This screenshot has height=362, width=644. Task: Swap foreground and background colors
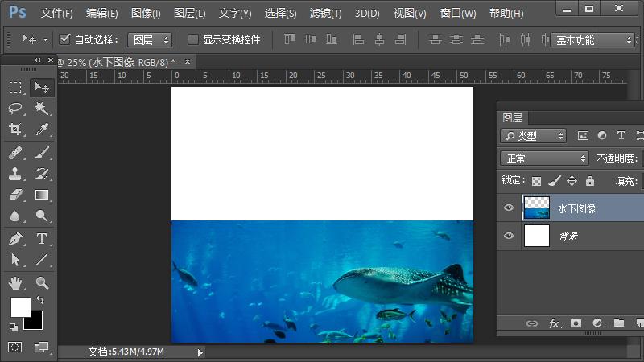pyautogui.click(x=40, y=300)
